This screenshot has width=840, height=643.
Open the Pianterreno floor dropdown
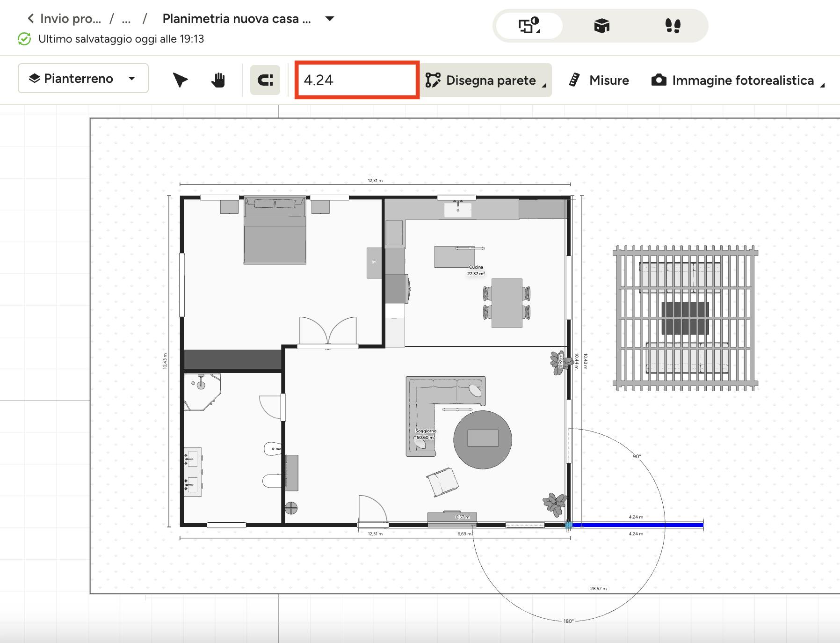pos(83,78)
